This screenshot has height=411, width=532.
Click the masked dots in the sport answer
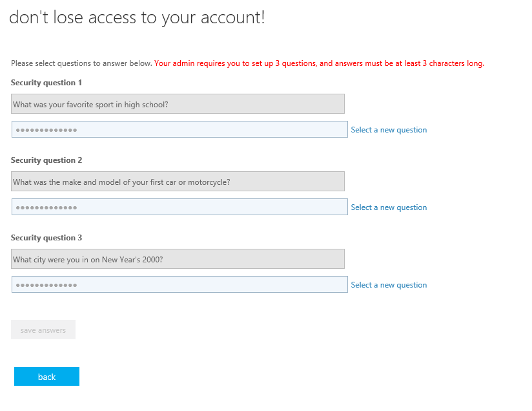tap(46, 130)
